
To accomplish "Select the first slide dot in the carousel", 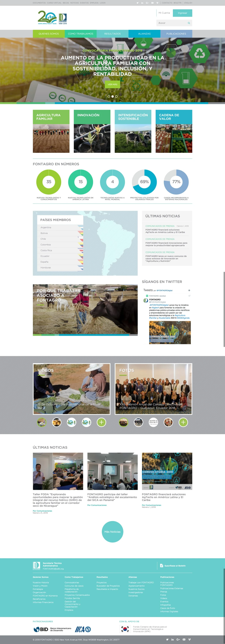I will (109, 96).
